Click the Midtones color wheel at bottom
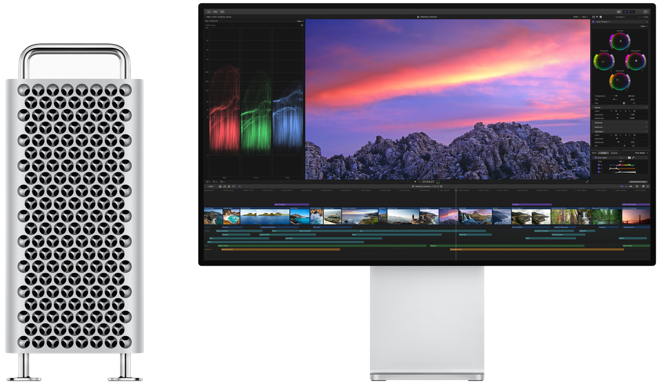This screenshot has width=660, height=387. coord(620,81)
